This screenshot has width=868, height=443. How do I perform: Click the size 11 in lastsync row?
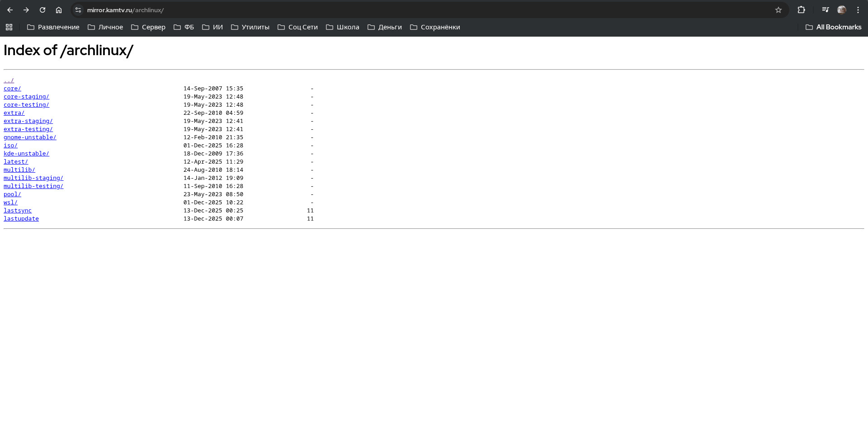[x=310, y=211]
